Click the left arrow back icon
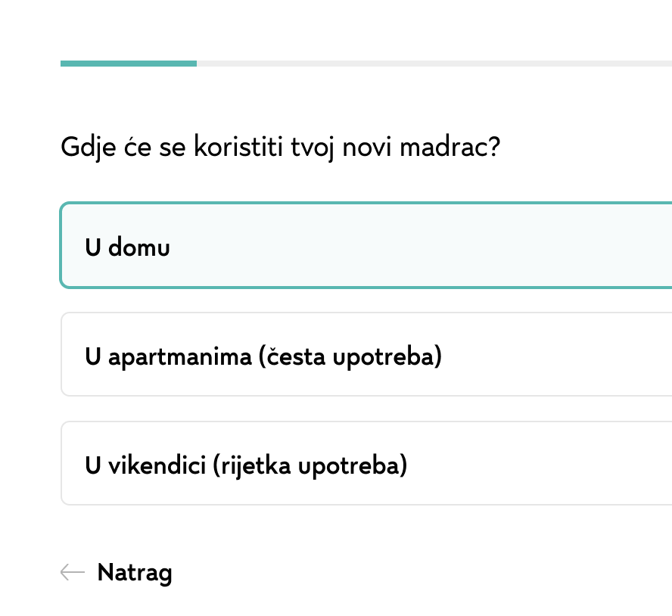Image resolution: width=672 pixels, height=616 pixels. (73, 572)
